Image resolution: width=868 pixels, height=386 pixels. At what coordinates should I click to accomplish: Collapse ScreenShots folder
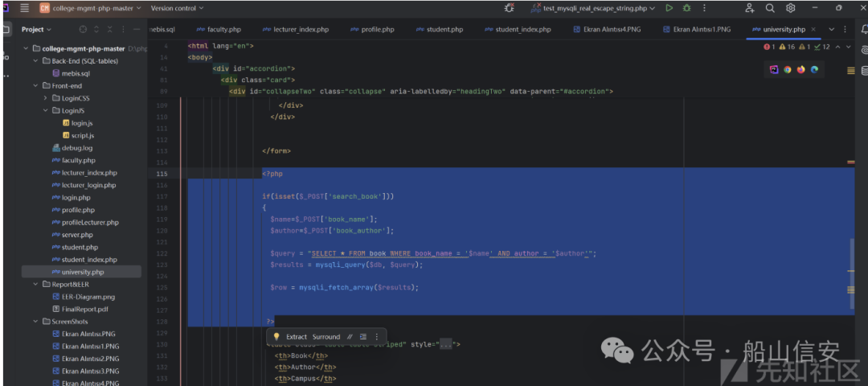pyautogui.click(x=36, y=321)
